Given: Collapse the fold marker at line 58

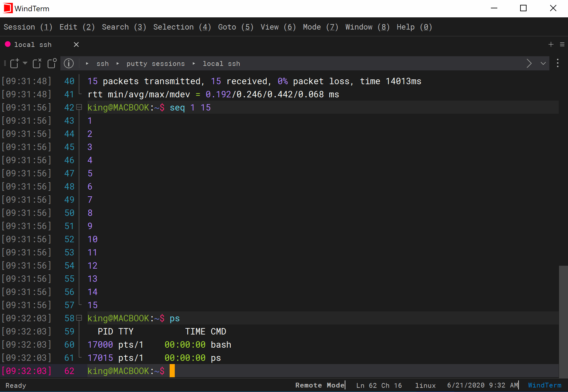Looking at the screenshot, I should (79, 318).
